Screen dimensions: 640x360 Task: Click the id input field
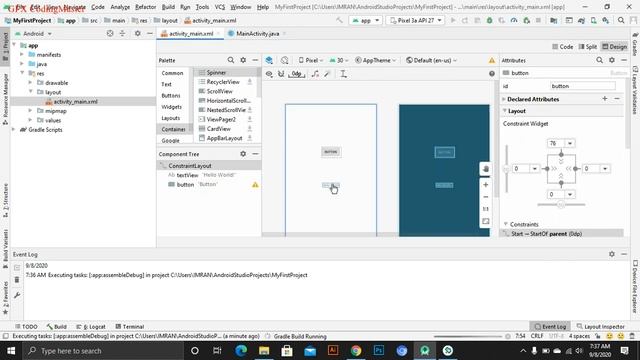click(x=582, y=86)
